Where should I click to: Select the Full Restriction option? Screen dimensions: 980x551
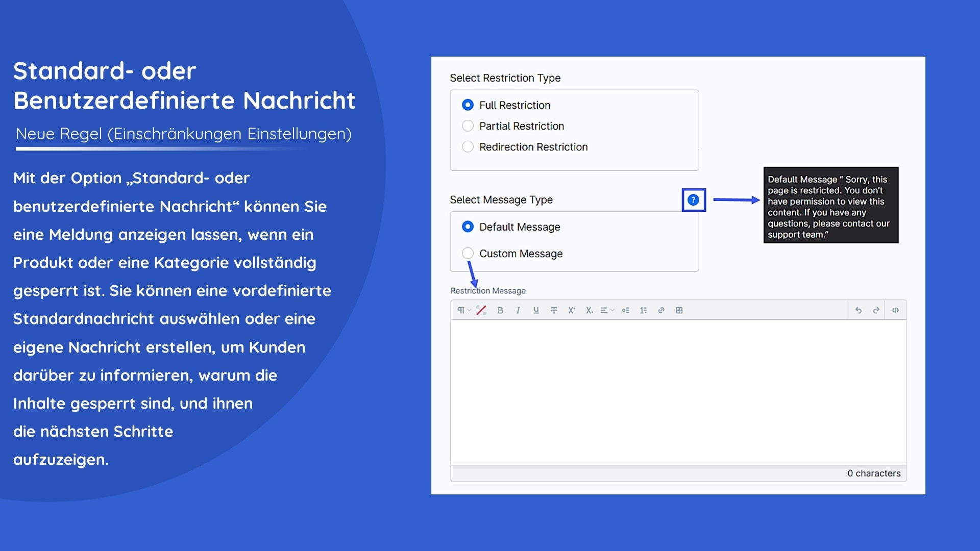pos(468,105)
